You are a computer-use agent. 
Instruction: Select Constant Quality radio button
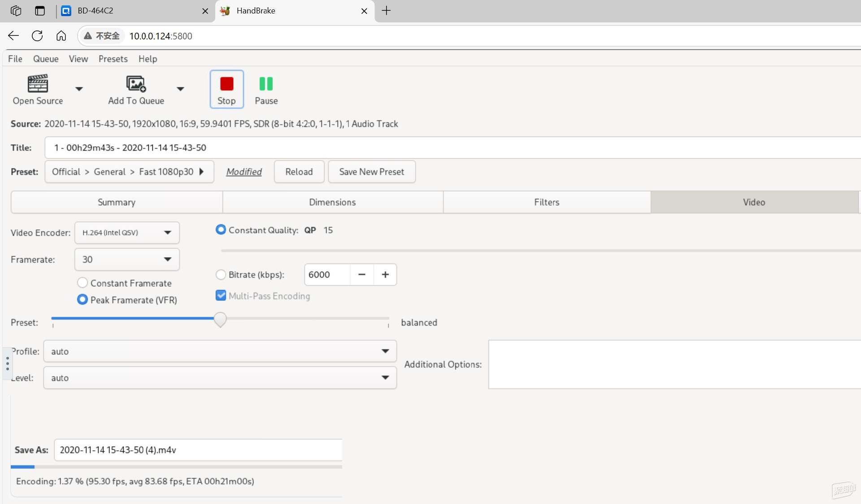point(221,229)
